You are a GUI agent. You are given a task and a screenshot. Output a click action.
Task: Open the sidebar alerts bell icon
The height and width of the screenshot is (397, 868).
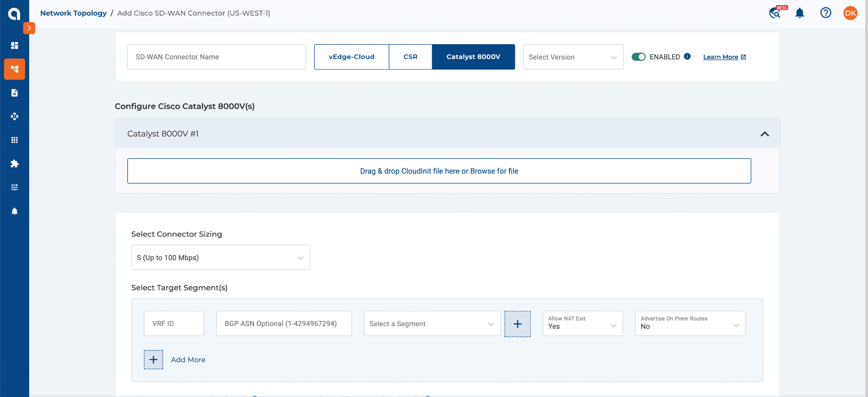click(x=14, y=211)
